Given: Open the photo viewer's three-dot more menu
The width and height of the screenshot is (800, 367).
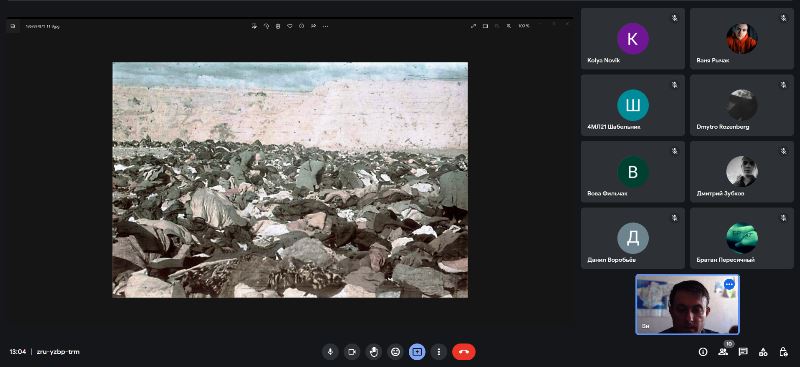Looking at the screenshot, I should (325, 26).
